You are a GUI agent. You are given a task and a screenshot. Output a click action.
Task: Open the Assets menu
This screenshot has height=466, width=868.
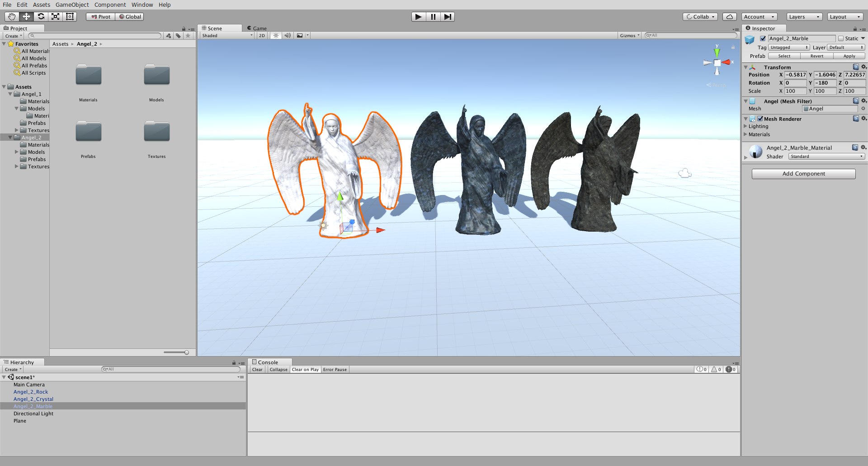point(41,5)
